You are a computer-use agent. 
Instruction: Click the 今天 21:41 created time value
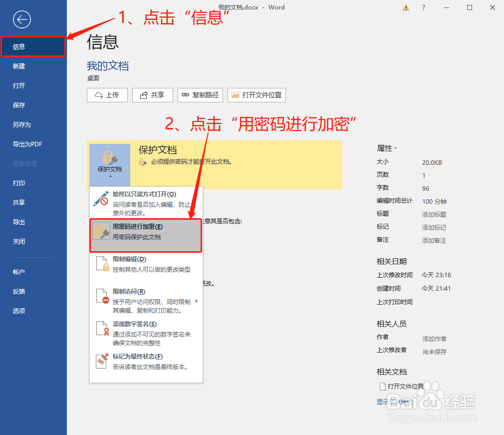pos(436,289)
